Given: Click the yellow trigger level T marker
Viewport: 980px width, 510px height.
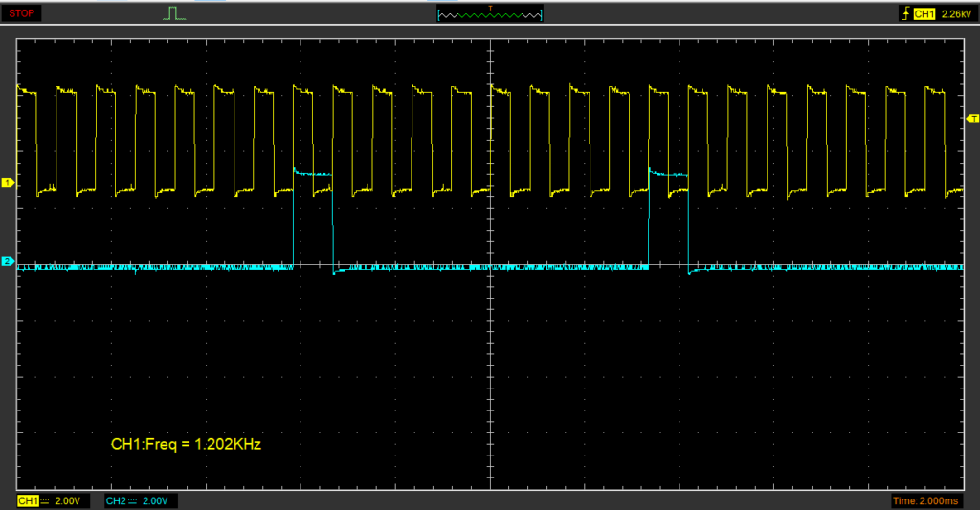Looking at the screenshot, I should tap(973, 119).
